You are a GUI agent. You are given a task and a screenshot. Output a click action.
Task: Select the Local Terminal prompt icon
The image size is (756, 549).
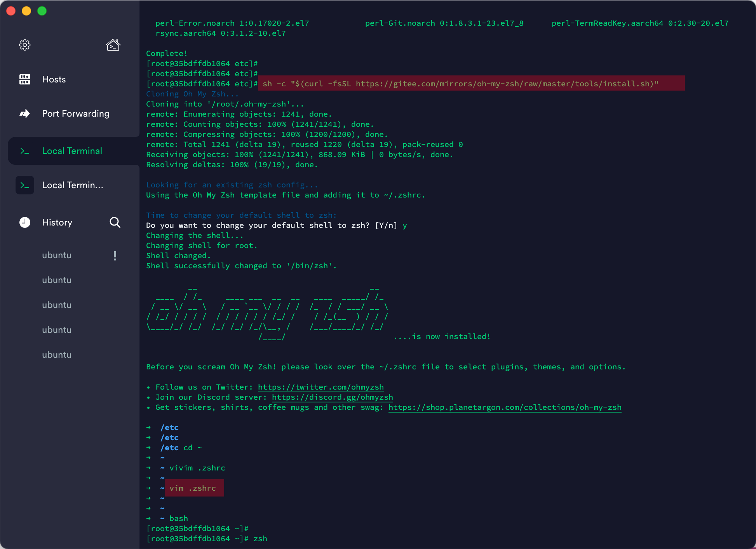point(24,151)
